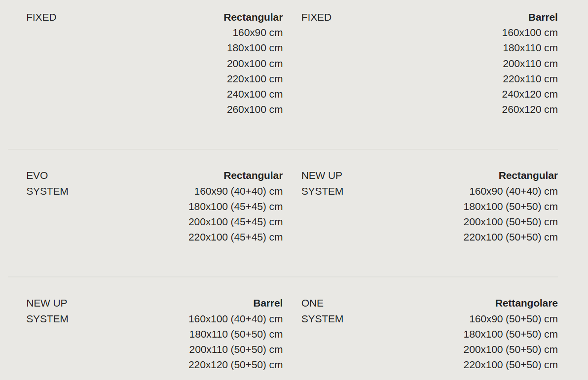This screenshot has width=588, height=380.
Task: Click the 200x110 (50+50) cm entry
Action: coord(236,349)
